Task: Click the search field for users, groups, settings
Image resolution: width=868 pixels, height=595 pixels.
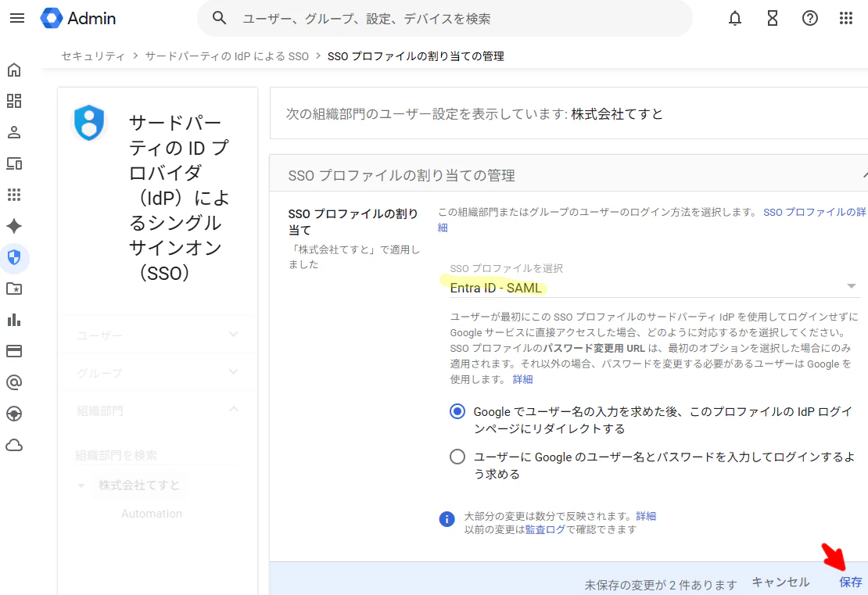Action: click(x=444, y=18)
